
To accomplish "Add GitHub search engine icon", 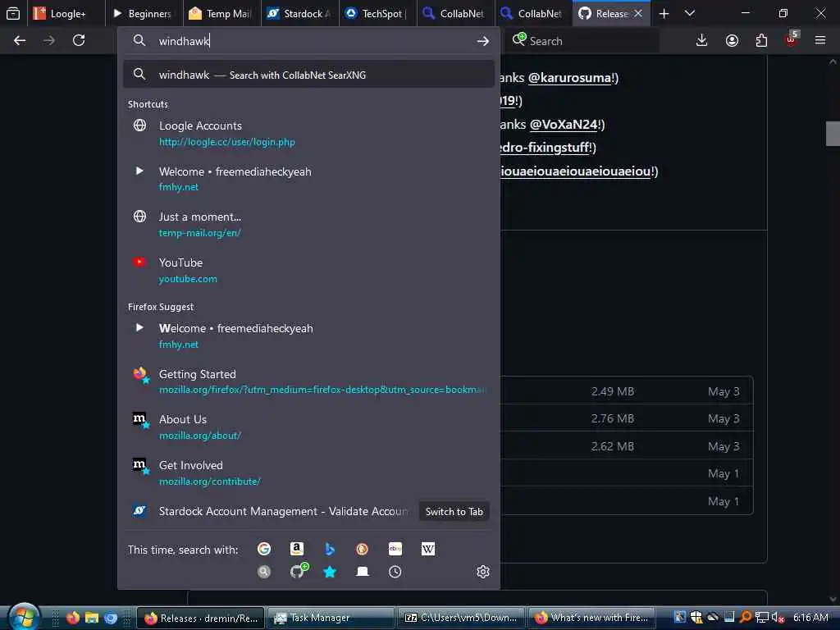I will tap(299, 571).
